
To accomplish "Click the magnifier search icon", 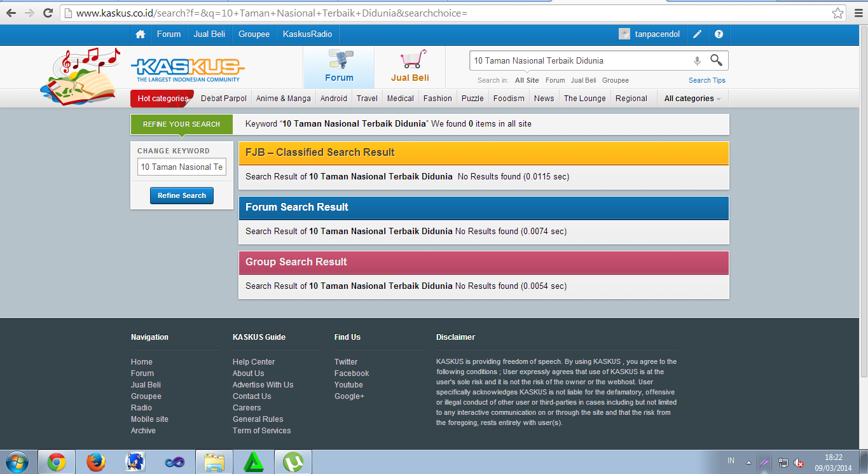I will [x=717, y=60].
